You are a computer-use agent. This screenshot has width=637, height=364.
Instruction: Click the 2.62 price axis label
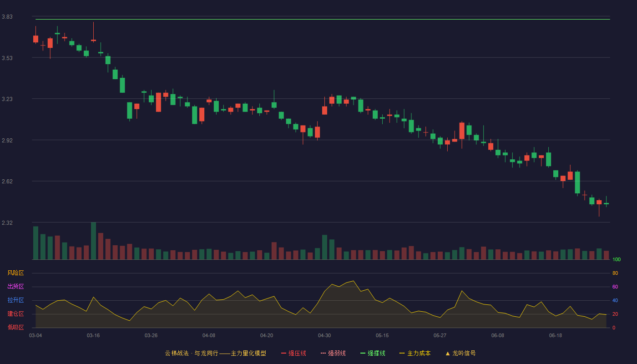[x=7, y=182]
